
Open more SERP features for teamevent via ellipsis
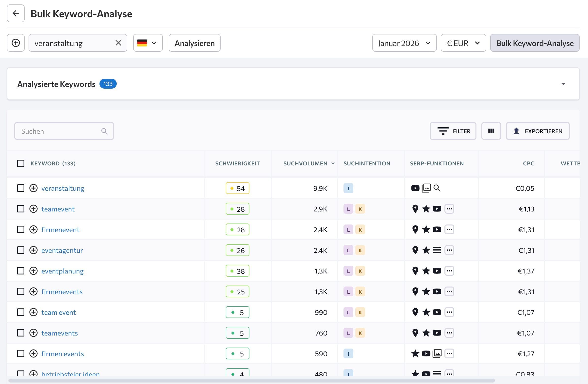(x=450, y=209)
